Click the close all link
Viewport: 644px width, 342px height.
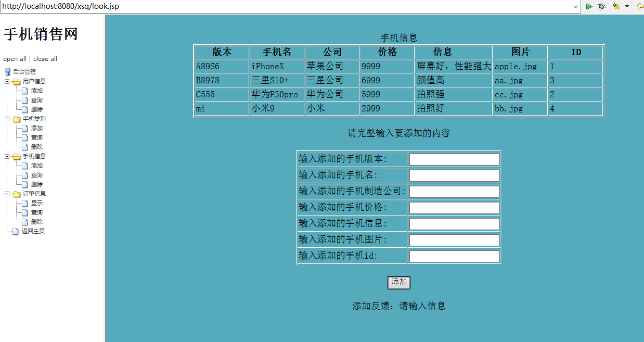tap(45, 59)
